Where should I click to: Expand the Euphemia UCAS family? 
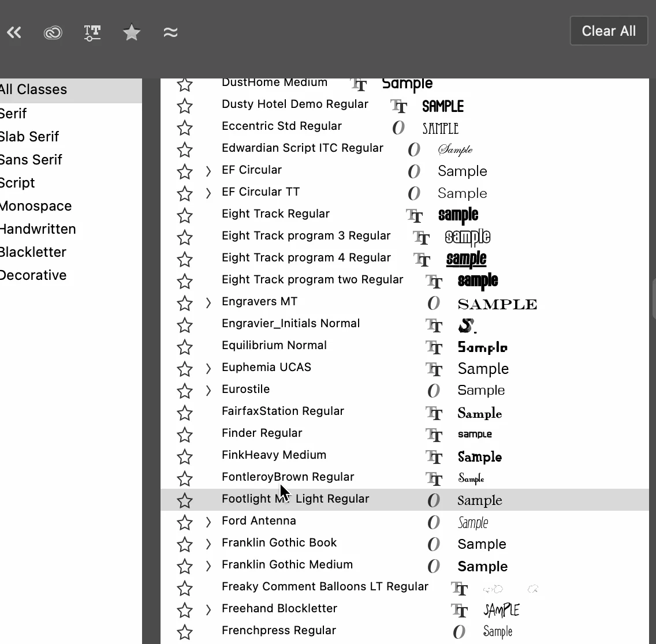click(208, 368)
